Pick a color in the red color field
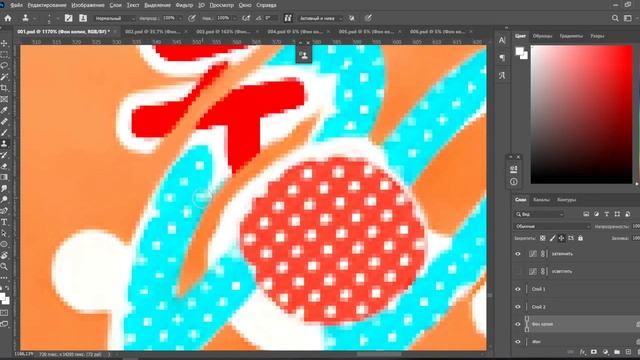This screenshot has height=360, width=640. [x=581, y=114]
